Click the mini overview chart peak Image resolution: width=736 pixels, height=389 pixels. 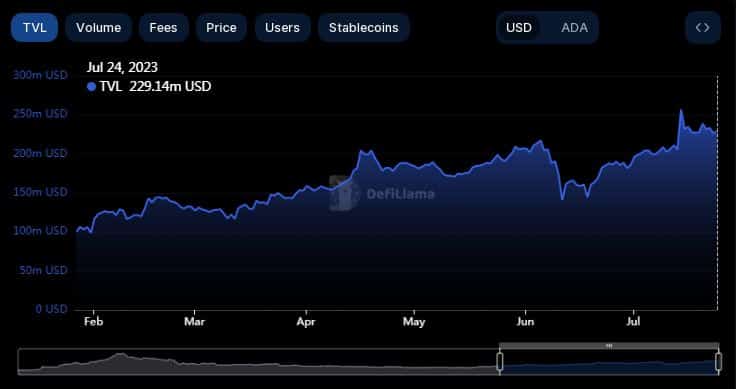(x=121, y=355)
